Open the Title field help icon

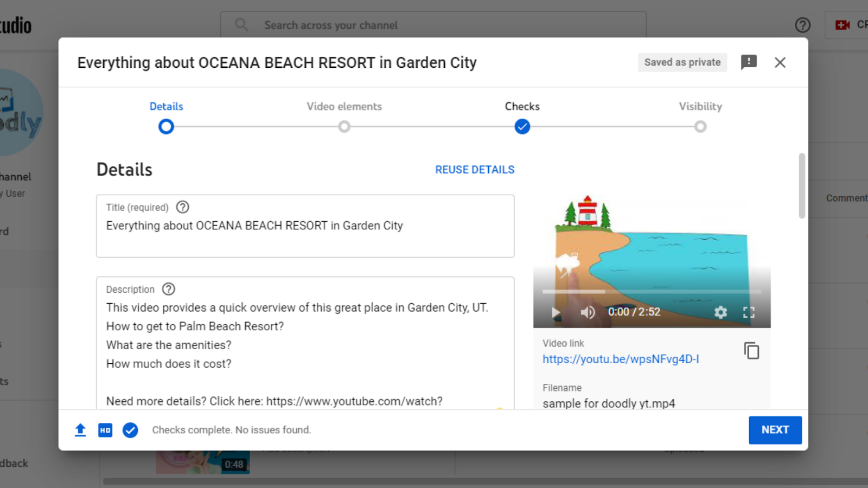(183, 207)
